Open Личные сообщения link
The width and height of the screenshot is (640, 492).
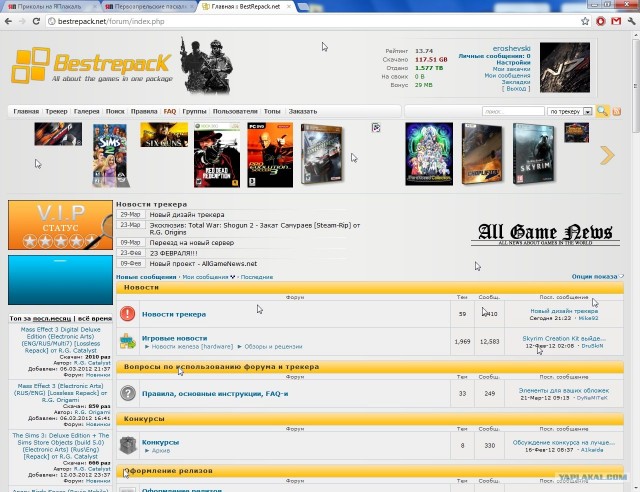tap(494, 56)
